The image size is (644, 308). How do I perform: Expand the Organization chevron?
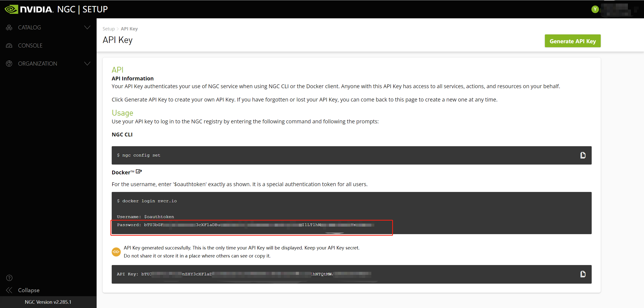tap(87, 64)
